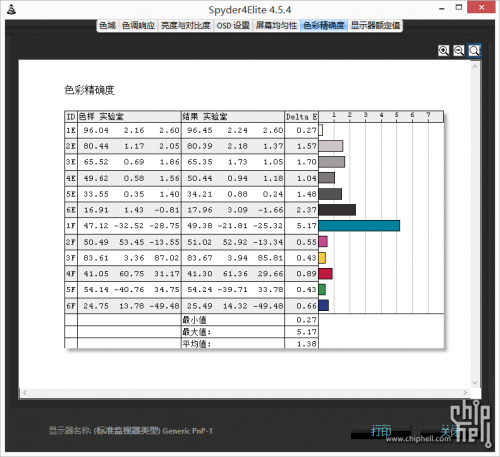Viewport: 500px width, 457px height.
Task: Click the zoom out magnifier icon
Action: click(x=459, y=51)
